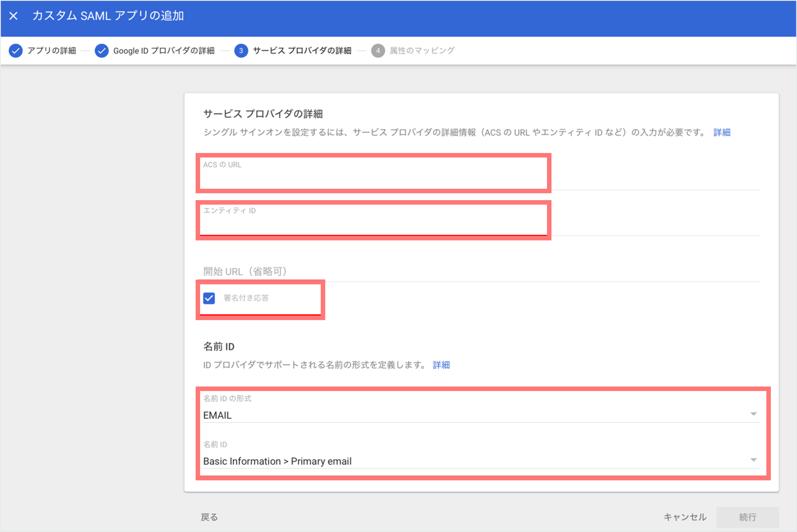This screenshot has width=797, height=532.
Task: Click the step 4 circle icon
Action: tap(378, 51)
